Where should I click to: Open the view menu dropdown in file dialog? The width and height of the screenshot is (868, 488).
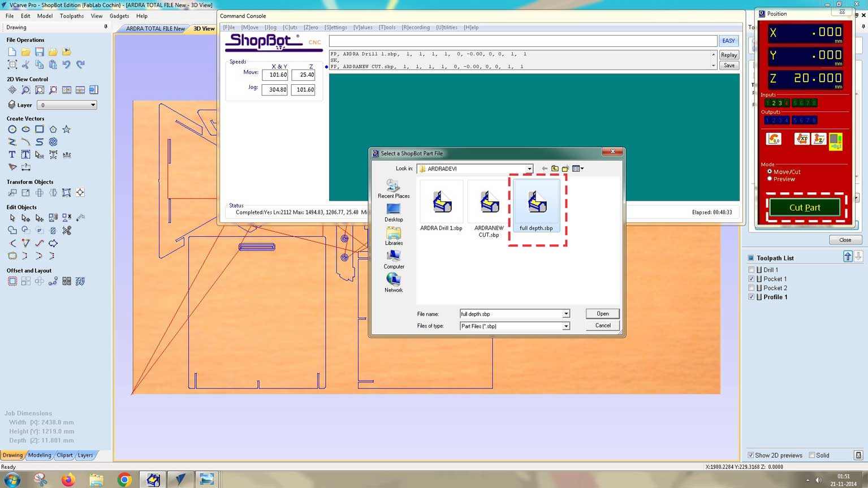pos(578,169)
